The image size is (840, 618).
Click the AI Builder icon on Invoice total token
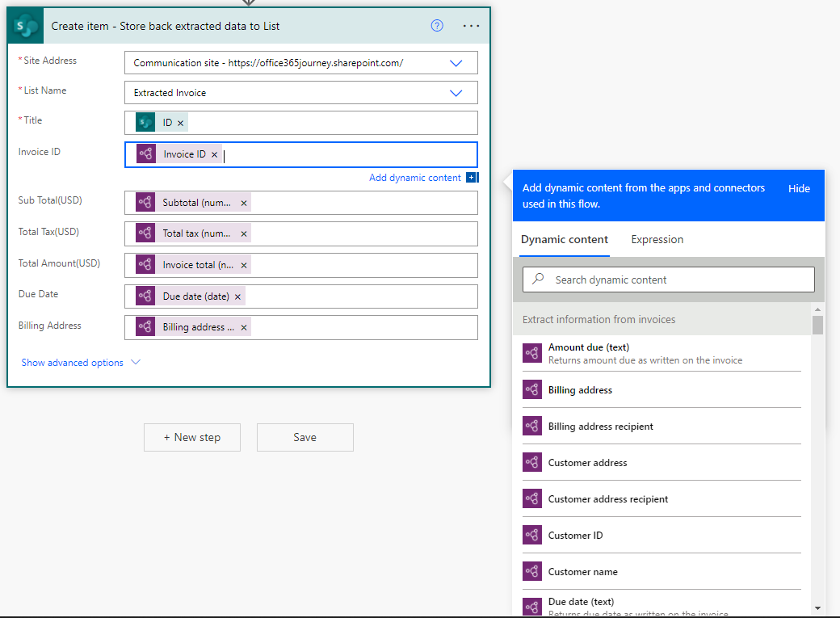145,265
